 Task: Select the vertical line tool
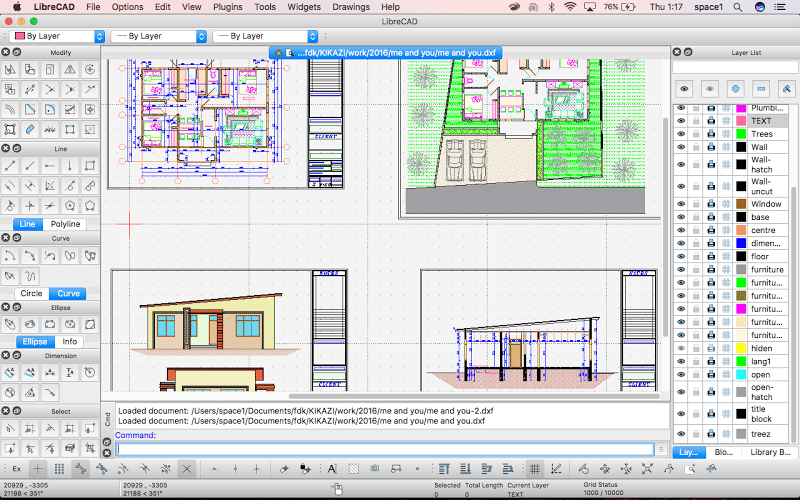click(x=69, y=165)
